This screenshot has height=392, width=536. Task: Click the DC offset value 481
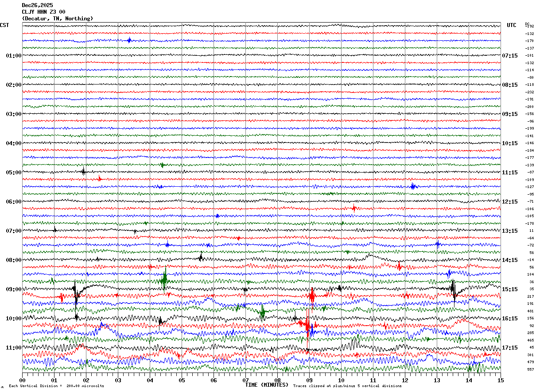tap(531, 311)
